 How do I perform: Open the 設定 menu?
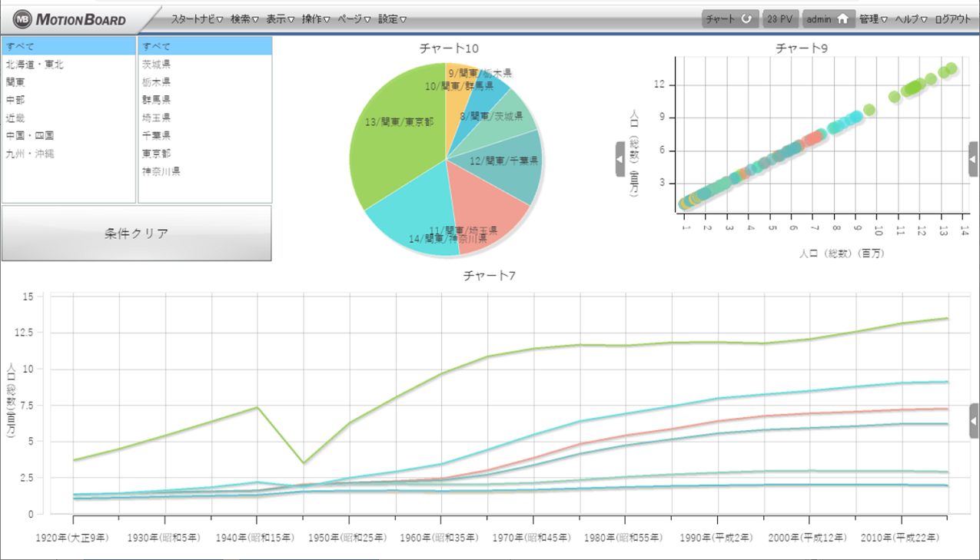click(x=392, y=19)
